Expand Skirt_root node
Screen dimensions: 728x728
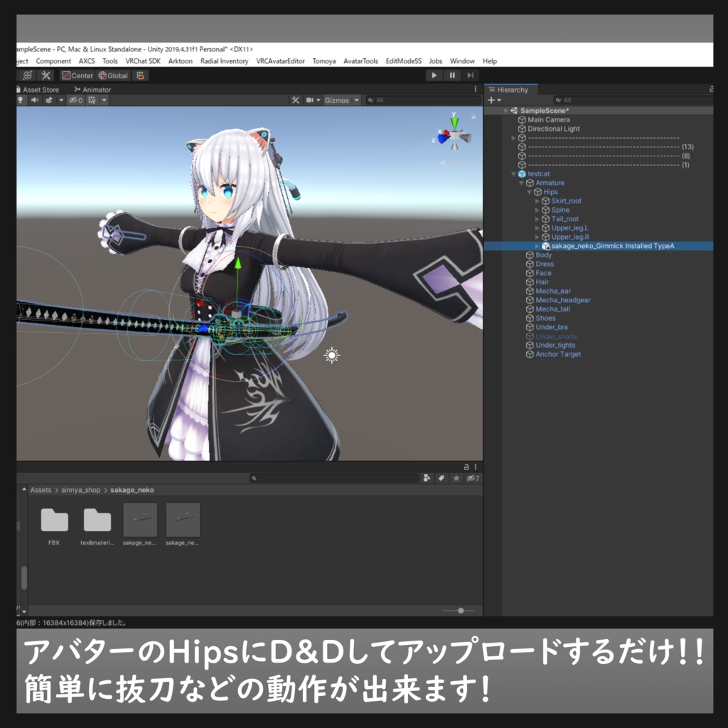click(x=537, y=201)
